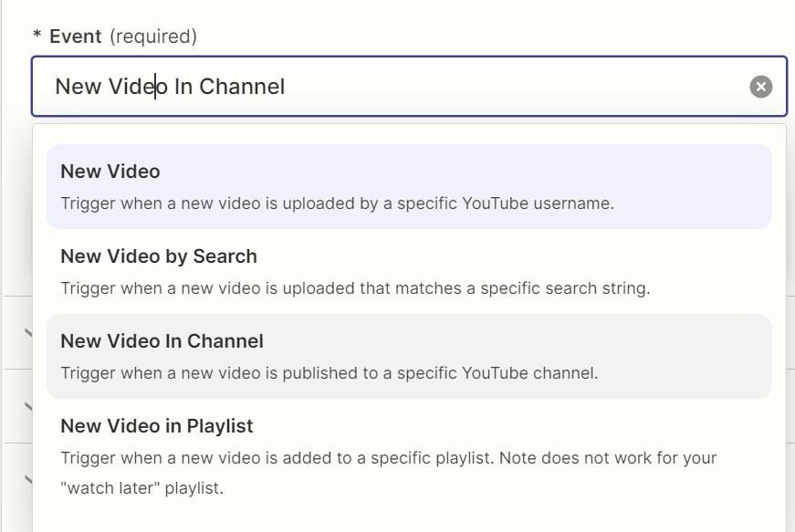Choose the "New Video by Search" event
Image resolution: width=795 pixels, height=532 pixels.
[159, 256]
